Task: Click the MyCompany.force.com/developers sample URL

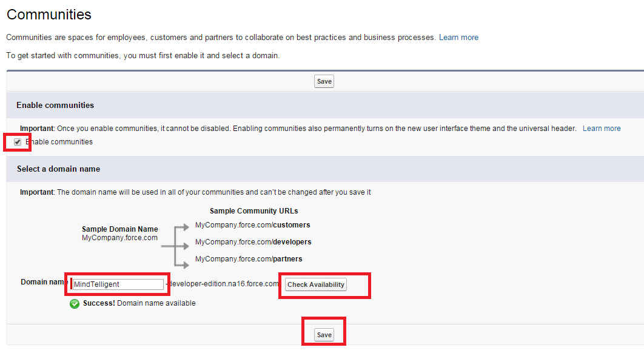Action: point(253,242)
